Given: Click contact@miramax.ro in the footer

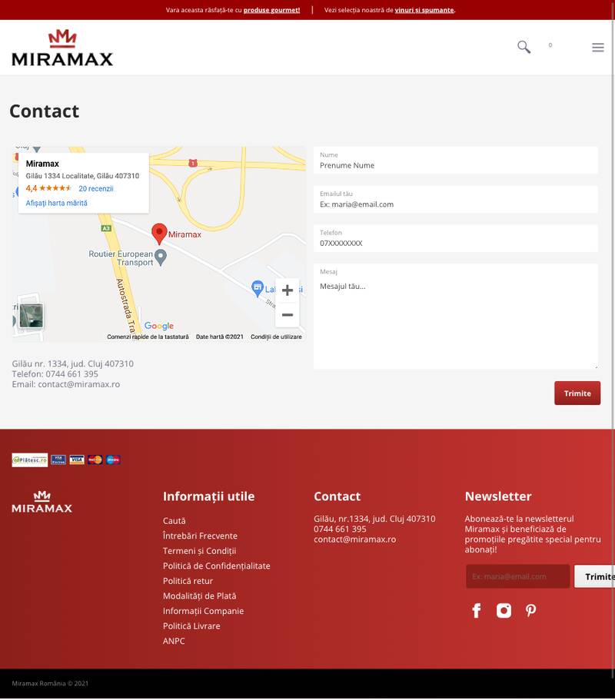Looking at the screenshot, I should (x=354, y=539).
